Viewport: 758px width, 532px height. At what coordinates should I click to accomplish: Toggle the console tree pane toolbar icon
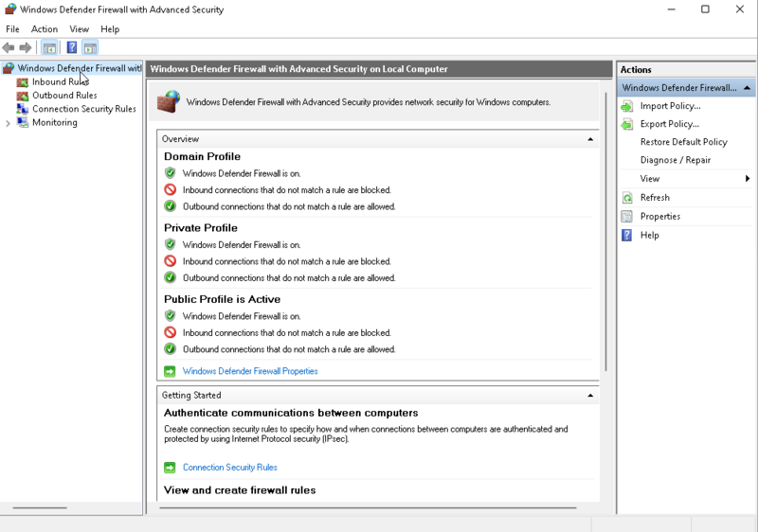[x=49, y=47]
